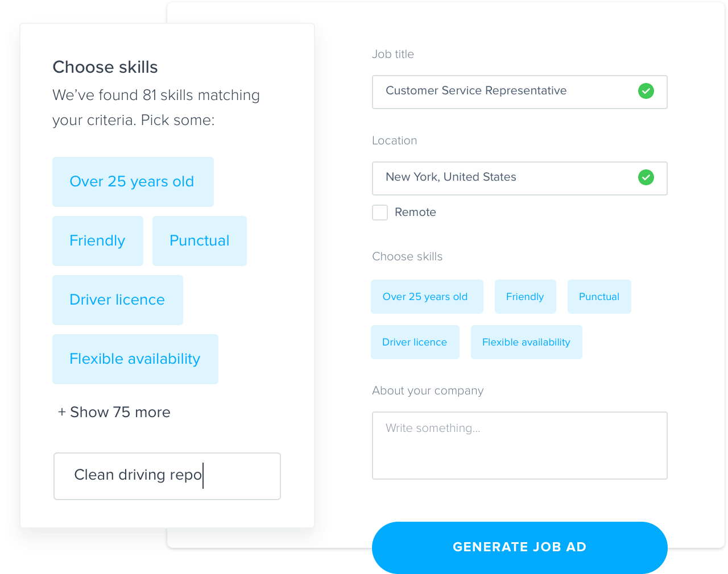Image resolution: width=728 pixels, height=574 pixels.
Task: Toggle off the 'Driver licence' chip in the form
Action: [415, 342]
